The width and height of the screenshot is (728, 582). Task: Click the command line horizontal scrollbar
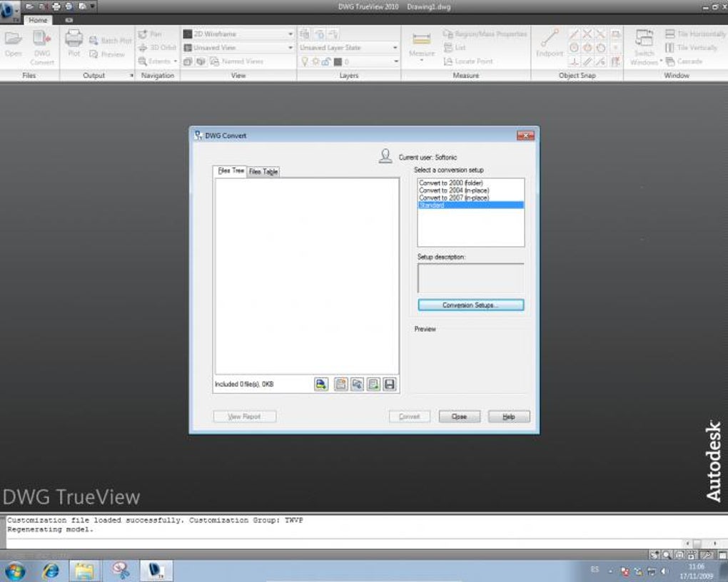[x=700, y=543]
